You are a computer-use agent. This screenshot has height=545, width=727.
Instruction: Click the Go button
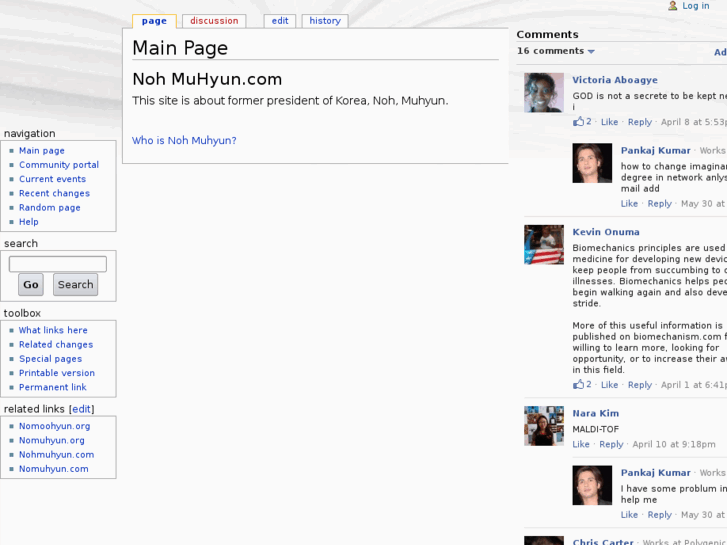pos(31,284)
